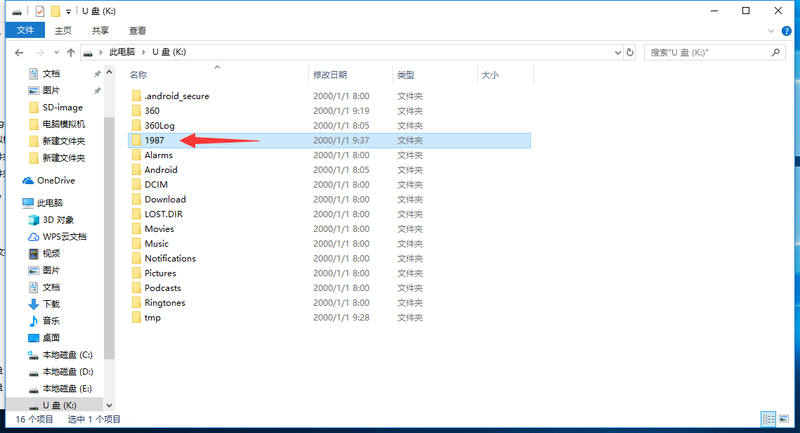
Task: Open the 查看 ribbon tab
Action: tap(137, 31)
